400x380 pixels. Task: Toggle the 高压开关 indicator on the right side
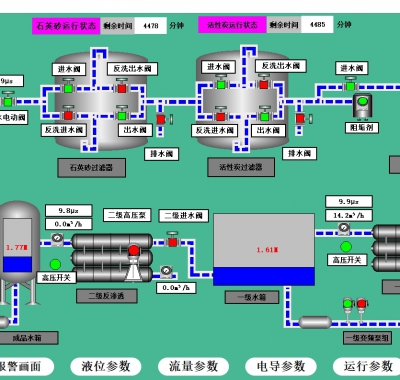click(x=346, y=247)
